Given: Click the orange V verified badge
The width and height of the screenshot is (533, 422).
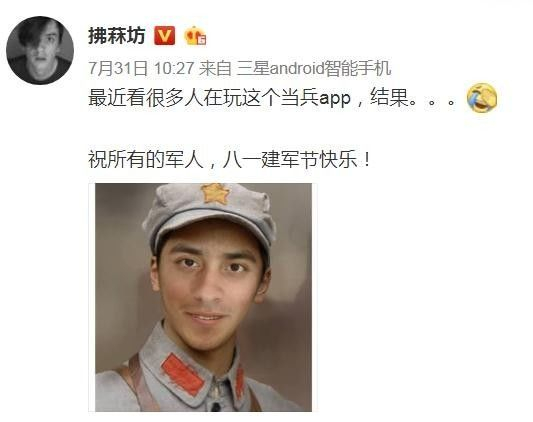Looking at the screenshot, I should click(165, 35).
